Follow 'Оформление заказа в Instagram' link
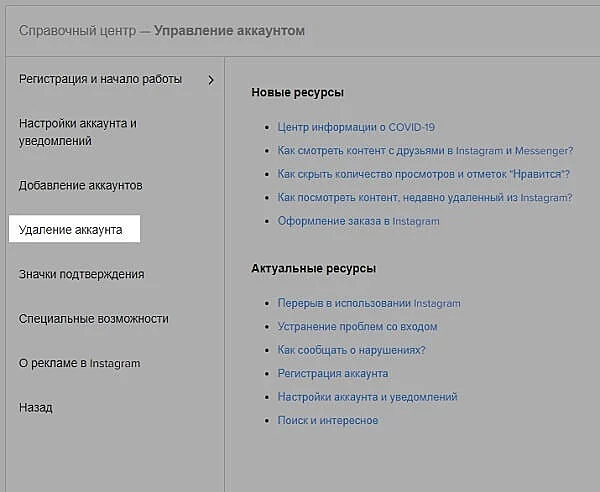This screenshot has width=600, height=492. (x=358, y=221)
